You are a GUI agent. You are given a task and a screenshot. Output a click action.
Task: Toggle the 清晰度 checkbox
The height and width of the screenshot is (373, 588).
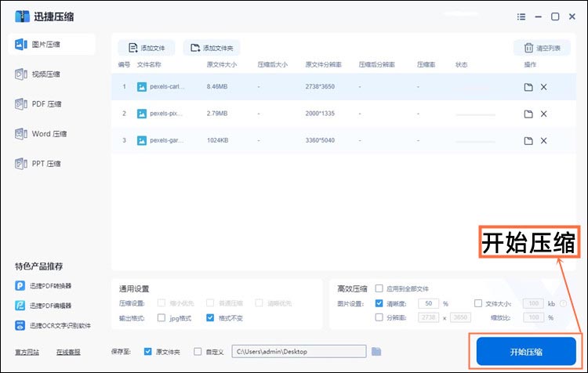[x=379, y=303]
